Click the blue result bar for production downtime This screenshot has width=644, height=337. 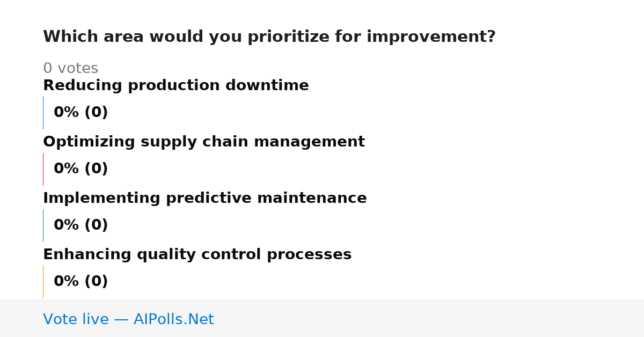tap(43, 113)
